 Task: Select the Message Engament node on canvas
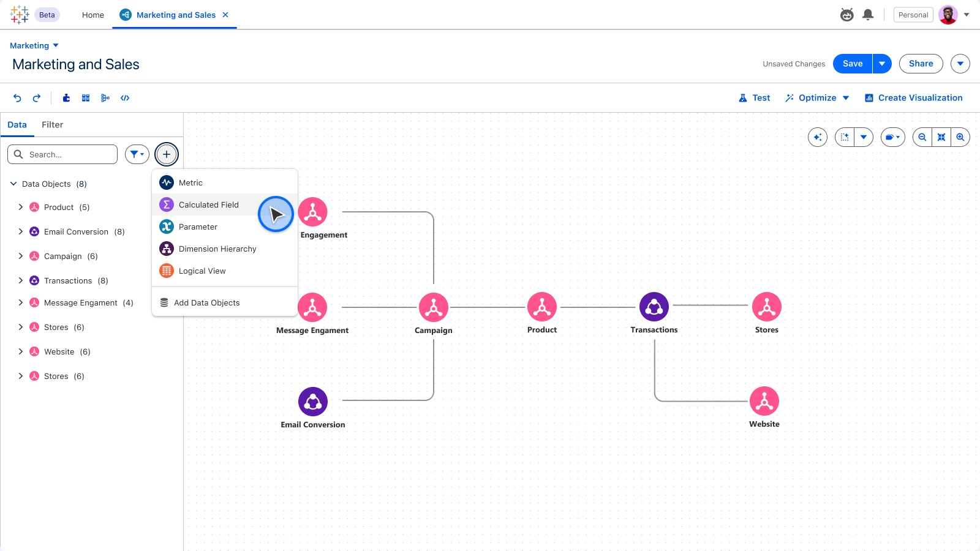[312, 307]
